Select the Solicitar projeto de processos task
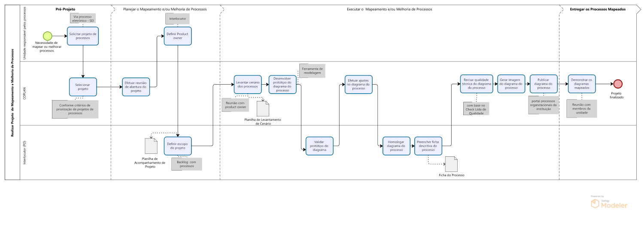The image size is (644, 232). pos(83,36)
